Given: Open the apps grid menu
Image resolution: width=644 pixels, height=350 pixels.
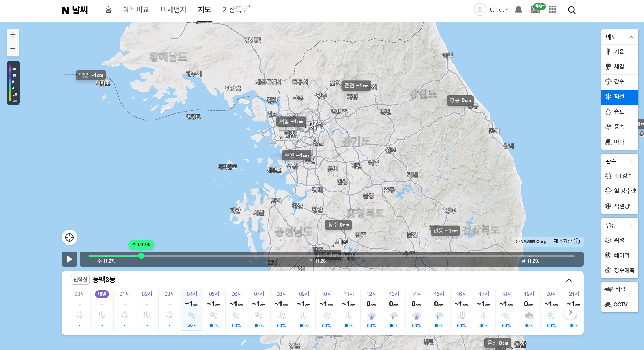Looking at the screenshot, I should tap(552, 10).
